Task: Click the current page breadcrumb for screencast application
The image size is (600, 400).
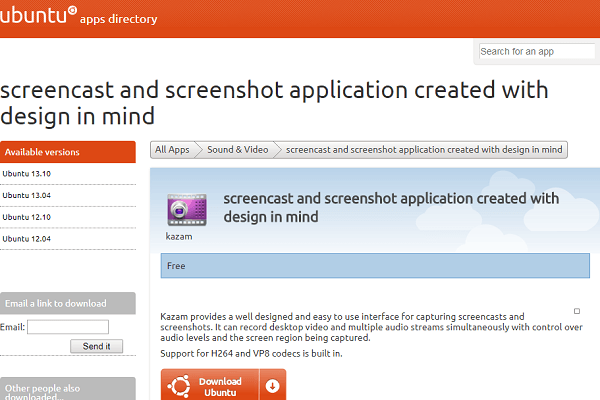Action: point(424,150)
